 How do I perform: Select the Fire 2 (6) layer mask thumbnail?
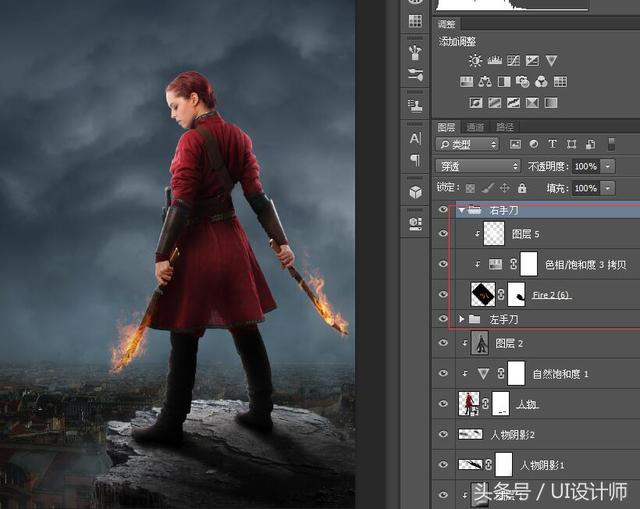pos(516,294)
